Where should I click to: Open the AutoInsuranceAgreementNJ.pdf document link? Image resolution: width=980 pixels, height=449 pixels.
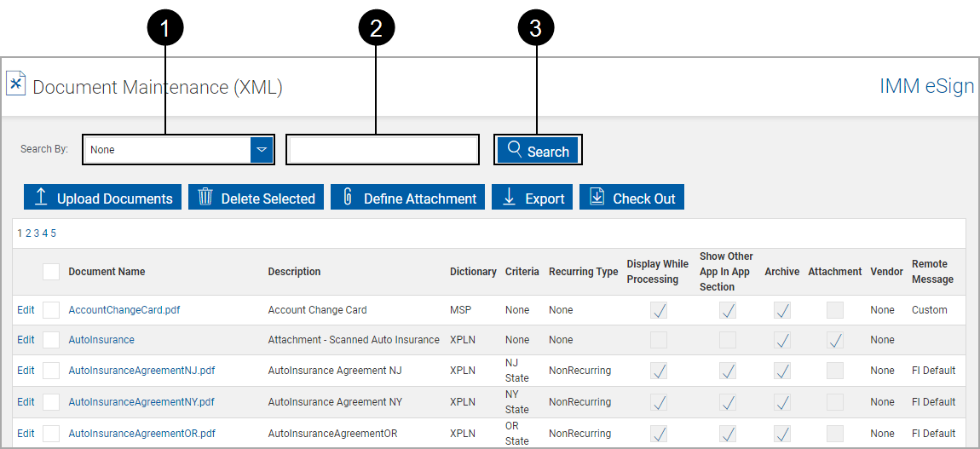click(x=141, y=371)
